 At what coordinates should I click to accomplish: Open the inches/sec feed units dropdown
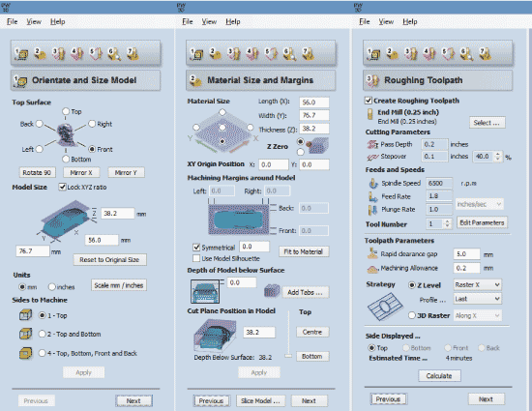click(480, 204)
